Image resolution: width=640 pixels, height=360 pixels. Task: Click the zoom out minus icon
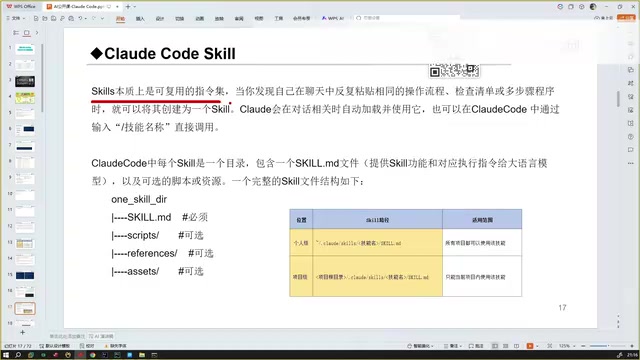(583, 346)
